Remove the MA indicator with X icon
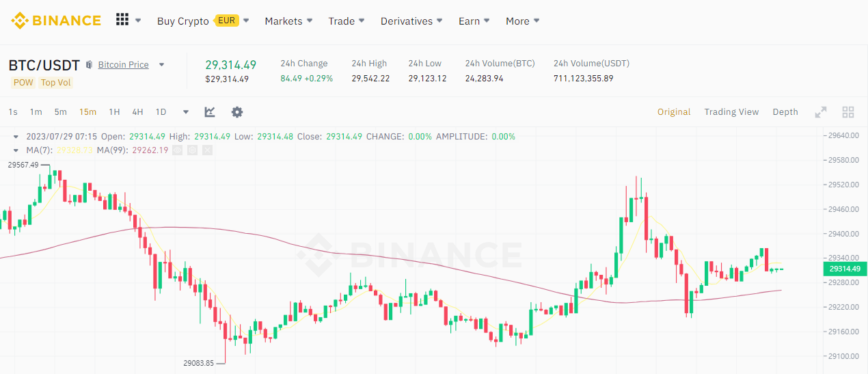Image resolution: width=868 pixels, height=374 pixels. pos(208,150)
